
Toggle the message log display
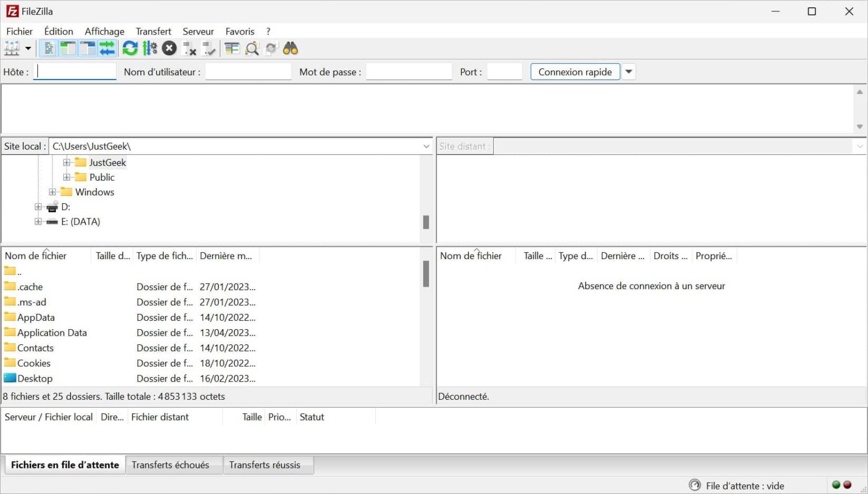coord(49,49)
